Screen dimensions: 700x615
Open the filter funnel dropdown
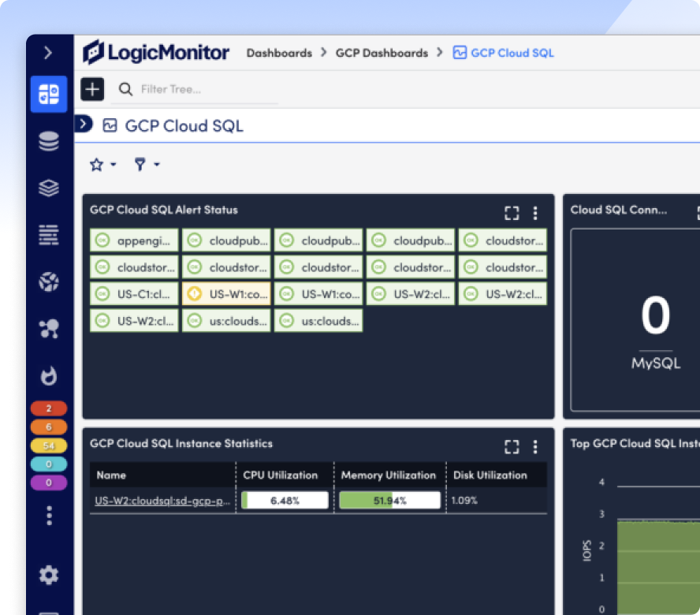tap(147, 164)
